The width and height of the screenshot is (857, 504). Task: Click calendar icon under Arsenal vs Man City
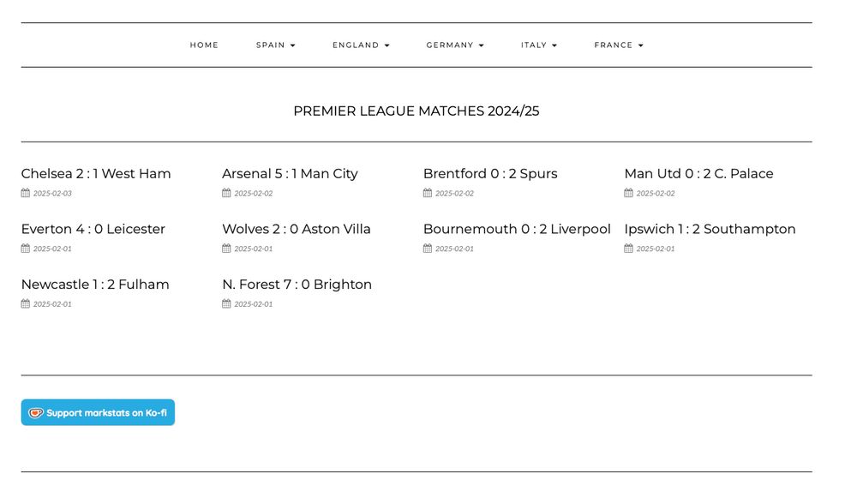[x=226, y=193]
